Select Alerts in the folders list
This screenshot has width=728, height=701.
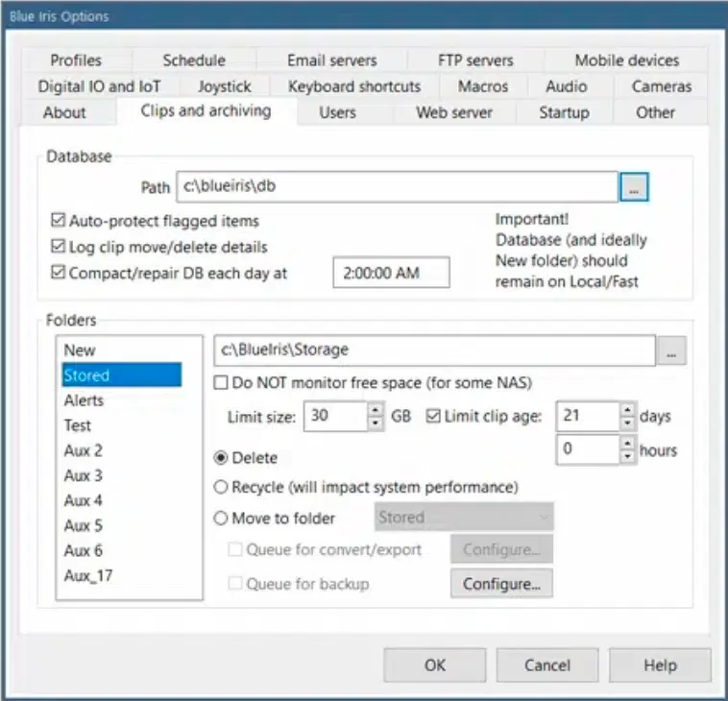point(84,400)
